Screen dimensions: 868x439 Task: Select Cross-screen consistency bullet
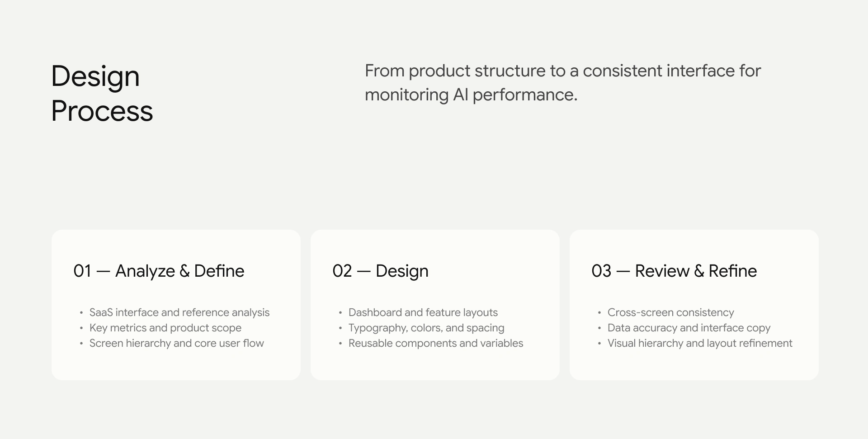coord(671,312)
